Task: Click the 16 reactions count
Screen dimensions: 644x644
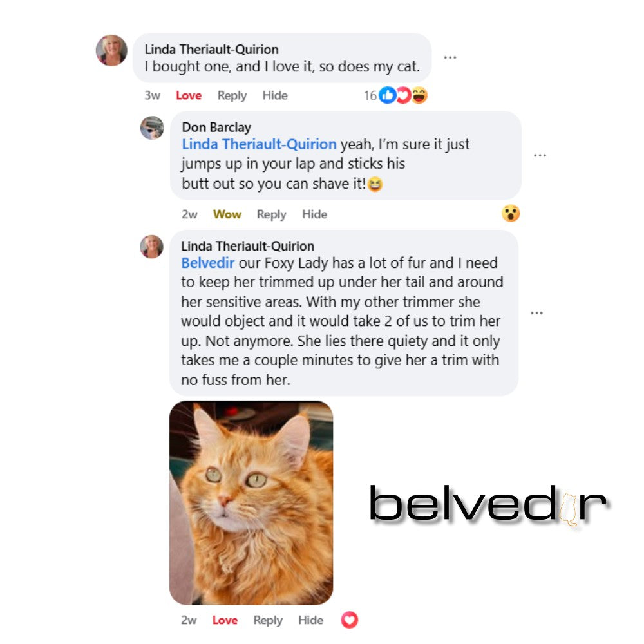Action: tap(370, 96)
